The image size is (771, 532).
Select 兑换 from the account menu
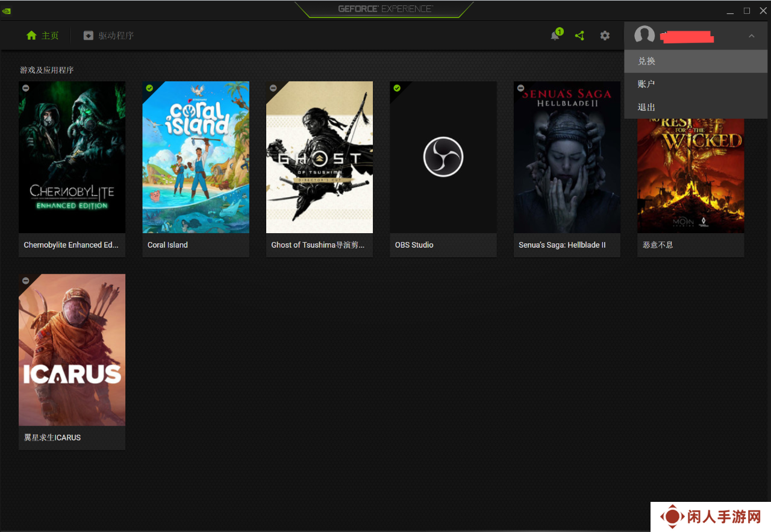tap(696, 61)
